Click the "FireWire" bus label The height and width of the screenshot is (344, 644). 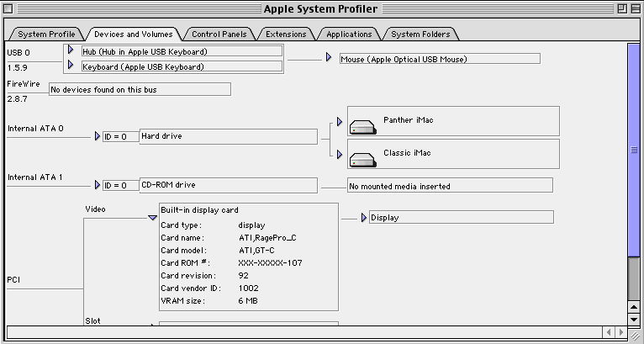[x=24, y=84]
